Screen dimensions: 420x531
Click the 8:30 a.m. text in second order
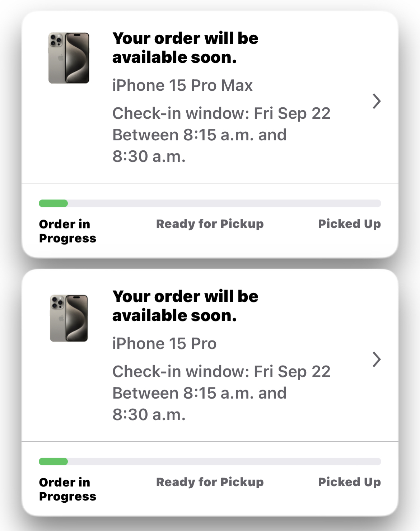click(x=149, y=415)
